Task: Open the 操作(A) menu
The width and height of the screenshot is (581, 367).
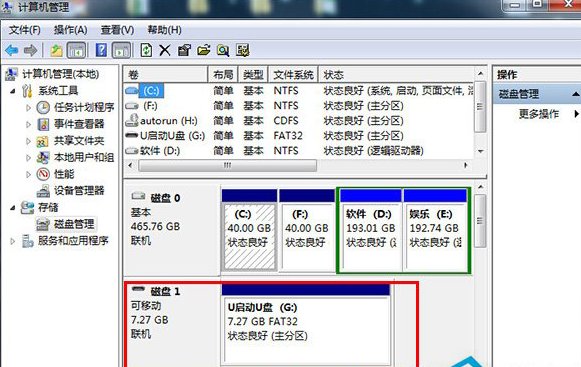Action: (x=70, y=30)
